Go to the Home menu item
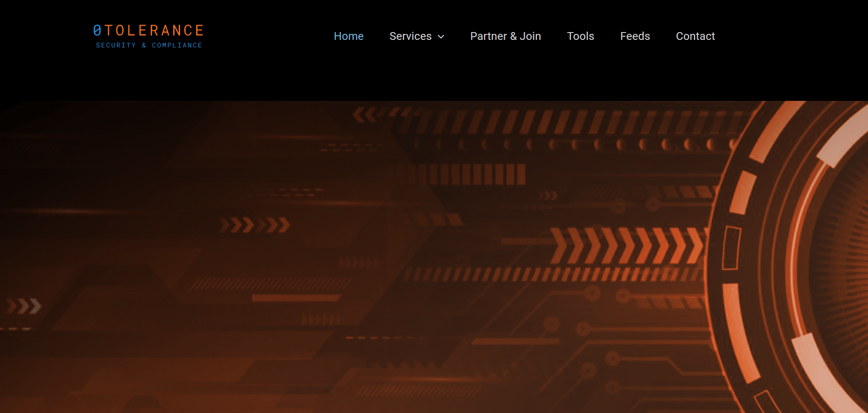 click(x=349, y=36)
